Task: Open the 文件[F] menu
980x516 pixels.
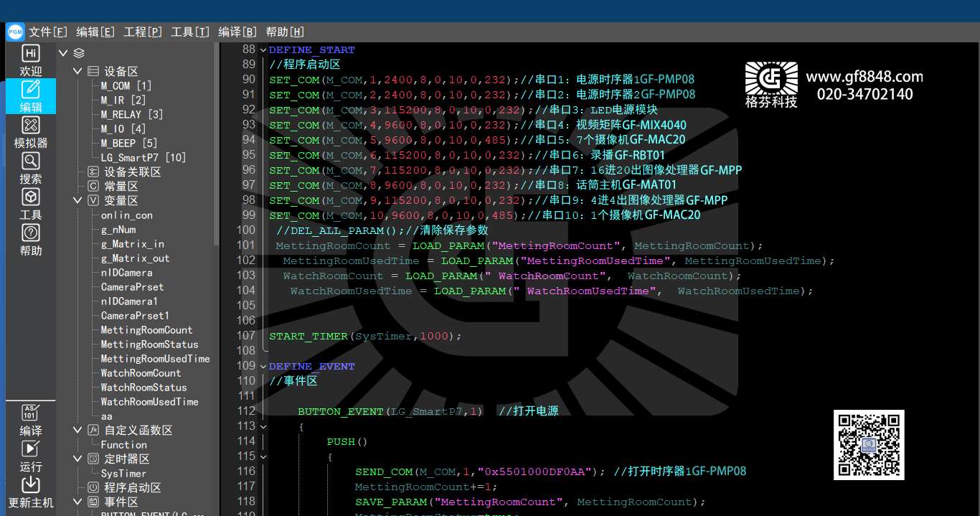Action: click(x=48, y=32)
